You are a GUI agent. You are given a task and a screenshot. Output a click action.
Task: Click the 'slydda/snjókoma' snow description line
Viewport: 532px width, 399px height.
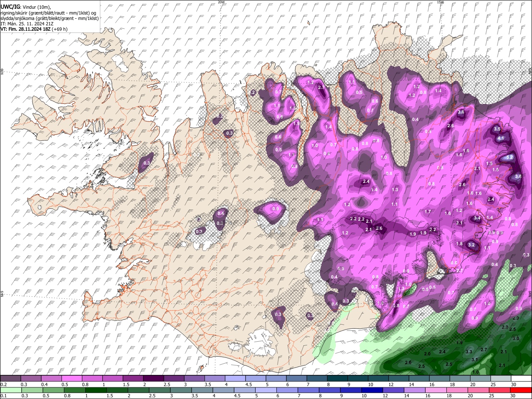[x=49, y=18]
